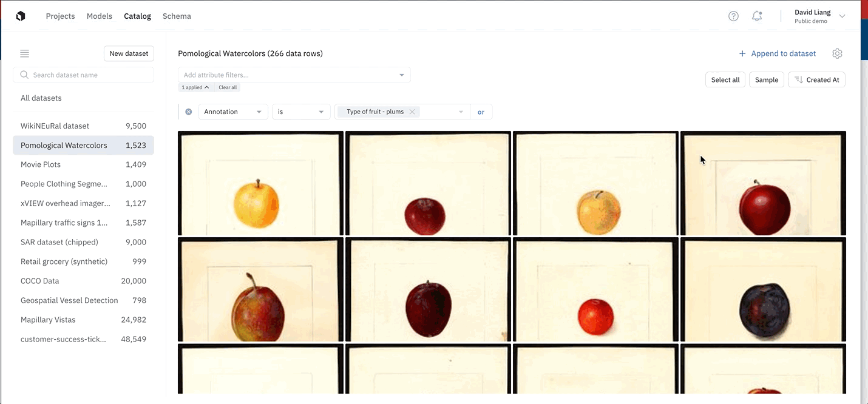Collapse the '1 applied' filters toggle
The image size is (868, 404).
tap(195, 87)
